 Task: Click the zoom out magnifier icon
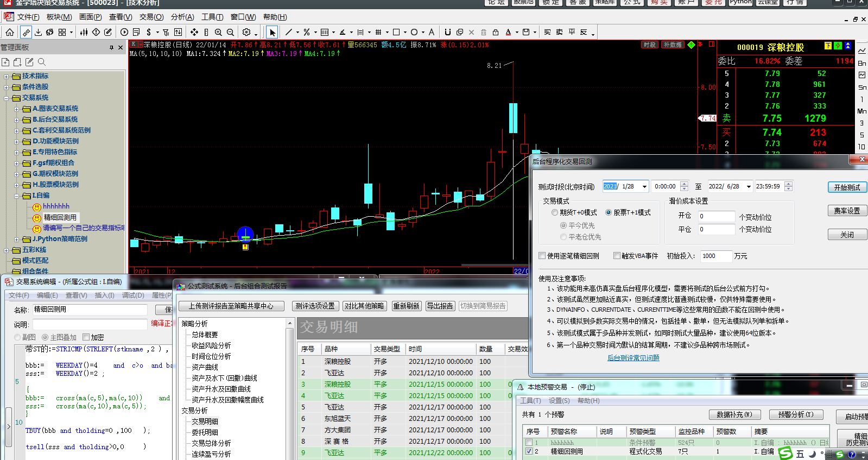coord(230,32)
